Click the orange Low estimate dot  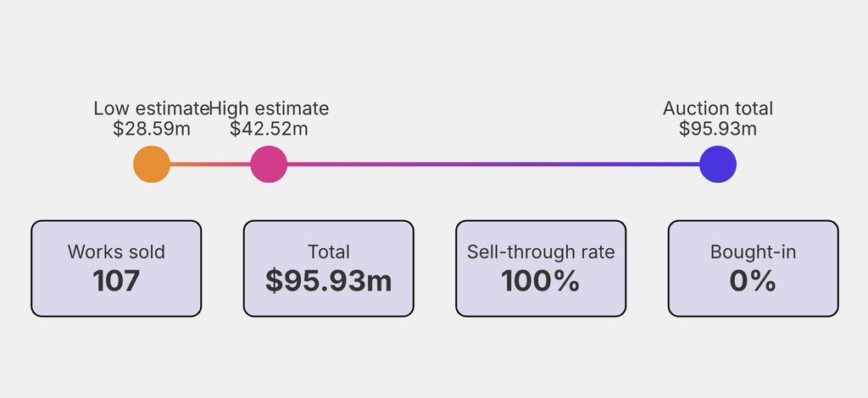click(152, 164)
